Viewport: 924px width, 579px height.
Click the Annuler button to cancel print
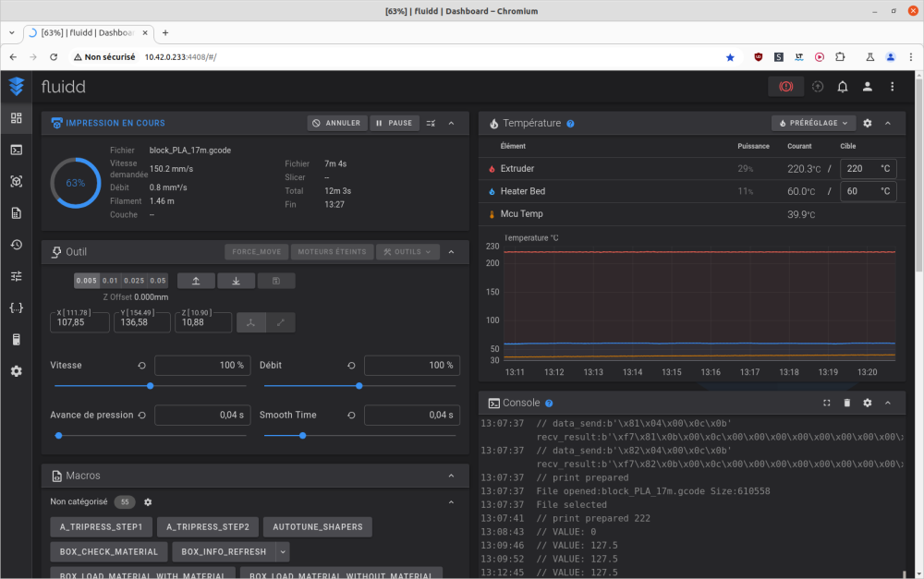[x=336, y=123]
